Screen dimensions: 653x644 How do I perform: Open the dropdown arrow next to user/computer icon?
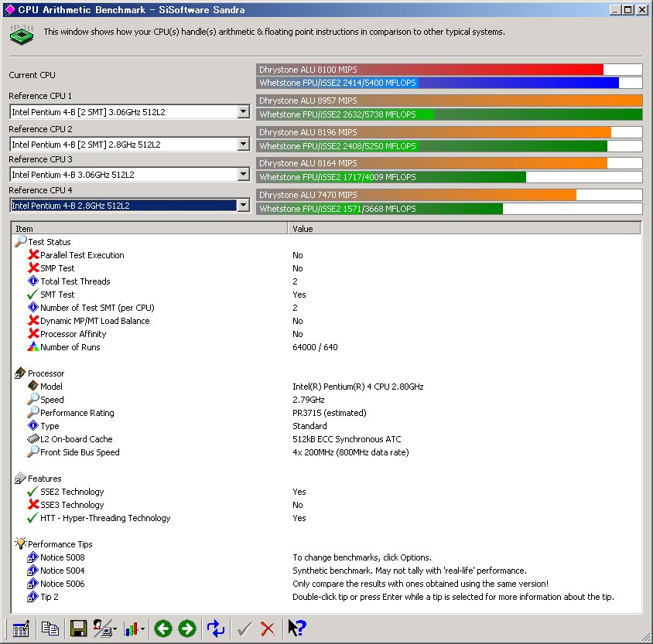pyautogui.click(x=115, y=629)
